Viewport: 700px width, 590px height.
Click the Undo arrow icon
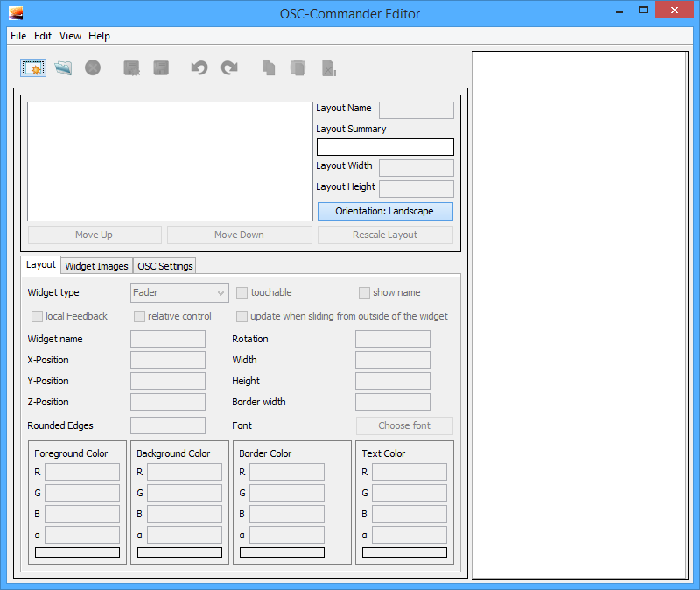click(199, 68)
